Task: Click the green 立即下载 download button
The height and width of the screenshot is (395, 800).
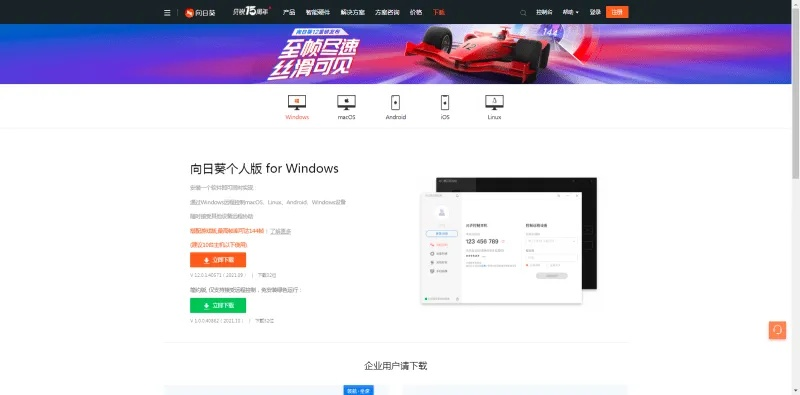Action: (x=218, y=305)
